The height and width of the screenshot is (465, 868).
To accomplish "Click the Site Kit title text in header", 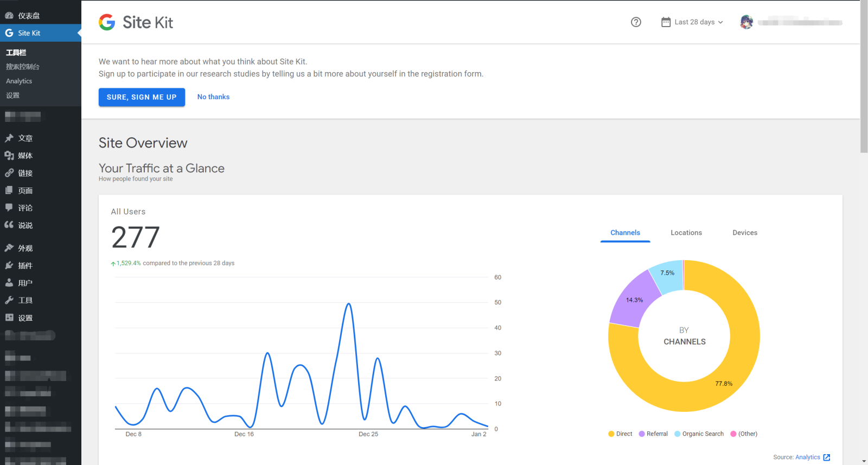I will coord(148,22).
